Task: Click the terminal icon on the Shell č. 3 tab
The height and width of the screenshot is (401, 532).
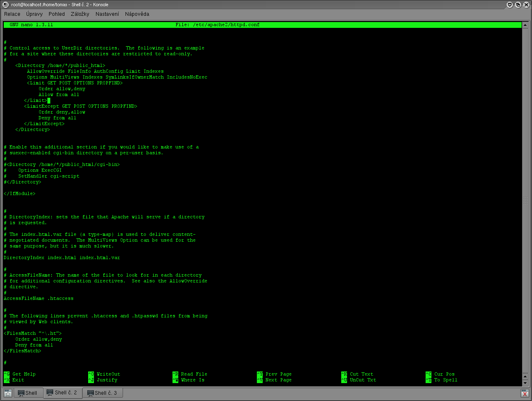Action: [90, 393]
